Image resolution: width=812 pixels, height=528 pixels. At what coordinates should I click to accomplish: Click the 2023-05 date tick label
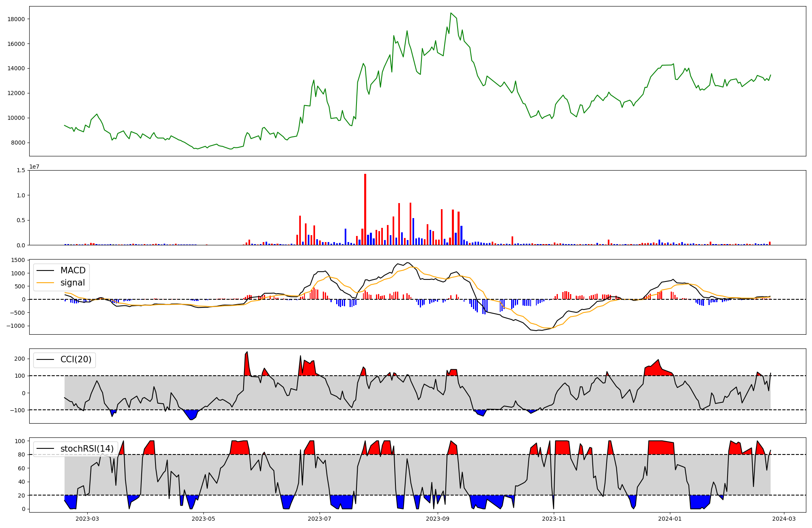[203, 519]
